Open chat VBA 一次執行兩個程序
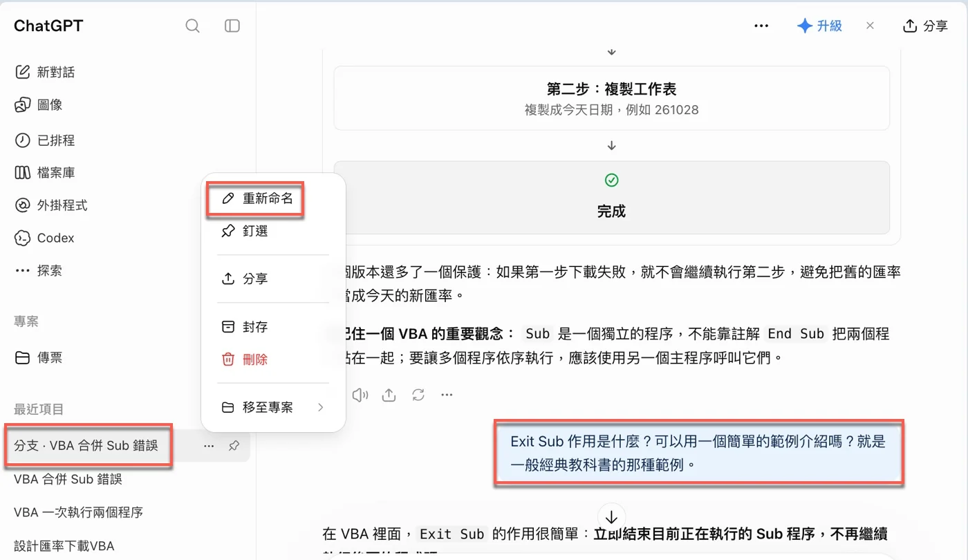This screenshot has width=968, height=560. pyautogui.click(x=78, y=512)
